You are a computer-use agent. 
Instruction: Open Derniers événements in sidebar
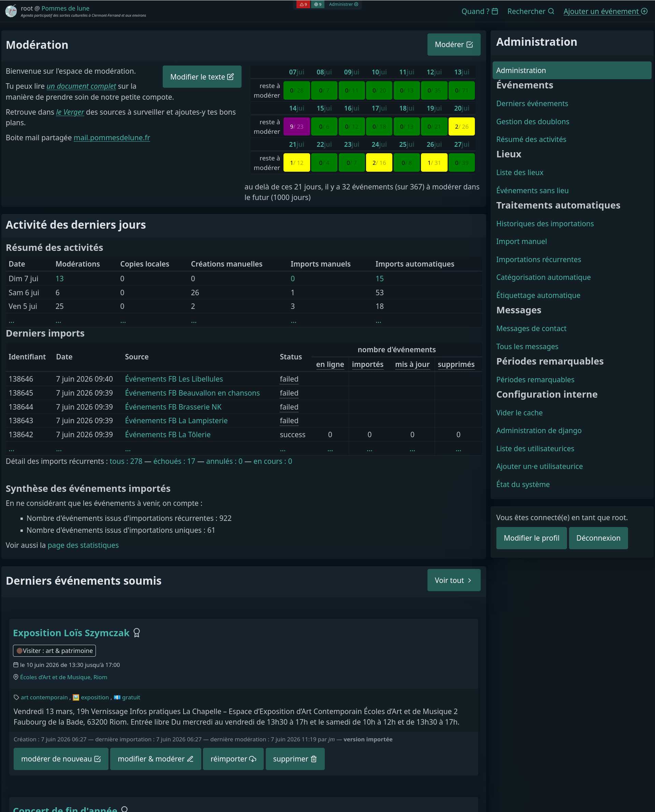[x=532, y=103]
